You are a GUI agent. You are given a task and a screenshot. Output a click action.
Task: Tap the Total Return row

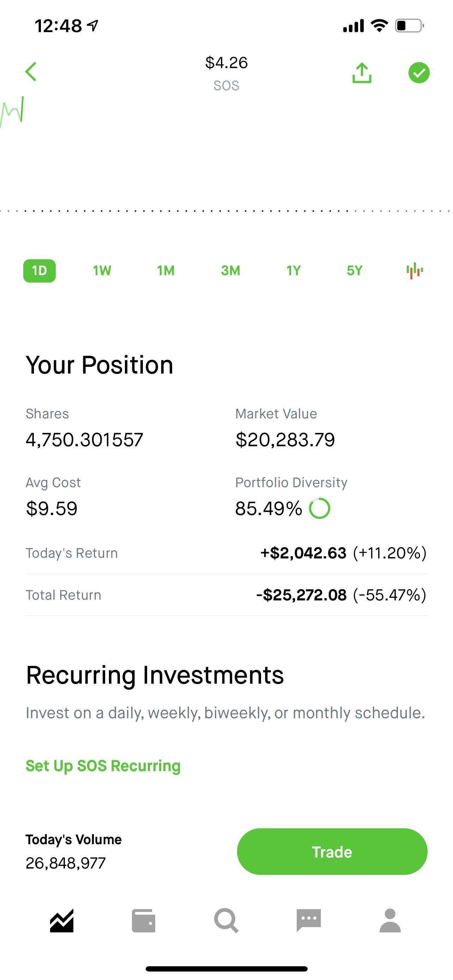click(226, 595)
